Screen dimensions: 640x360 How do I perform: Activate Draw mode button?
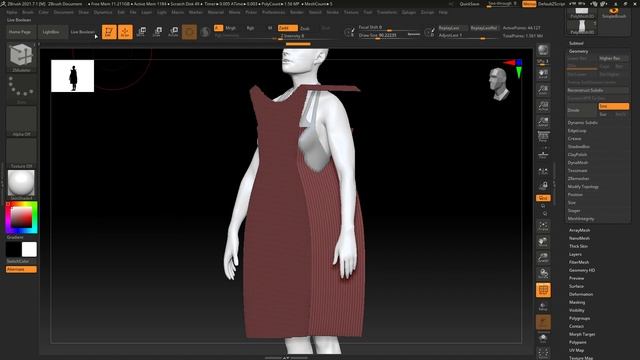pyautogui.click(x=125, y=32)
